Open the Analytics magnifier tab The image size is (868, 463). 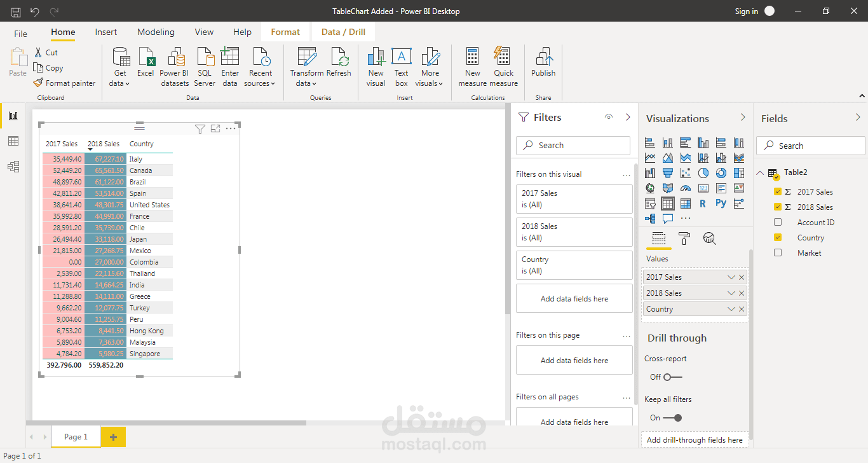coord(710,238)
